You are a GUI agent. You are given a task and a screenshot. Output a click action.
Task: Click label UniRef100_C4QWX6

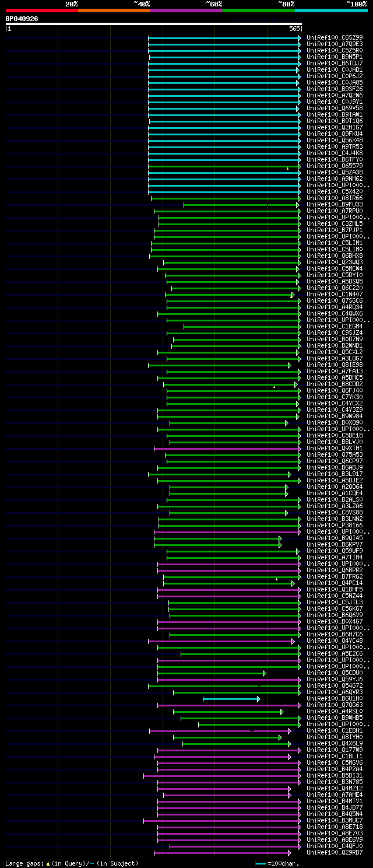pyautogui.click(x=335, y=313)
